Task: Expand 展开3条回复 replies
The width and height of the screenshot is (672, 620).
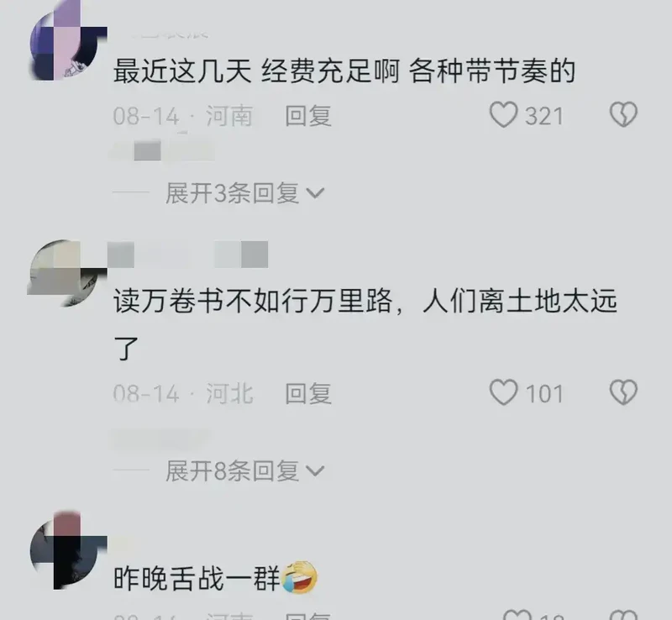Action: click(244, 193)
